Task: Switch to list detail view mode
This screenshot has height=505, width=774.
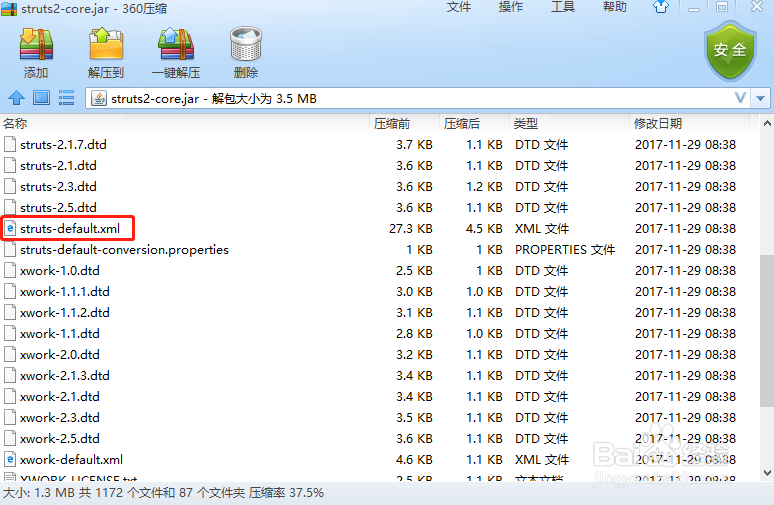Action: pos(67,98)
